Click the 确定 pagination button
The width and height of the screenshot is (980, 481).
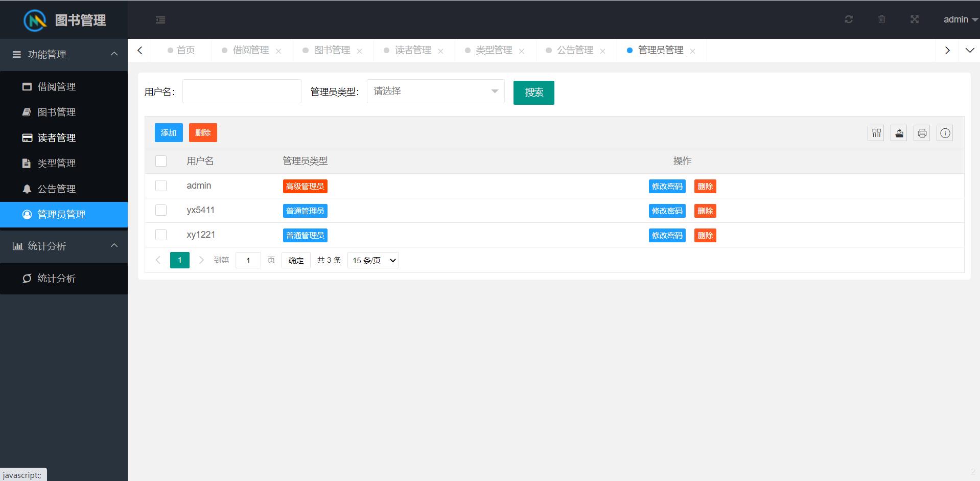click(296, 260)
